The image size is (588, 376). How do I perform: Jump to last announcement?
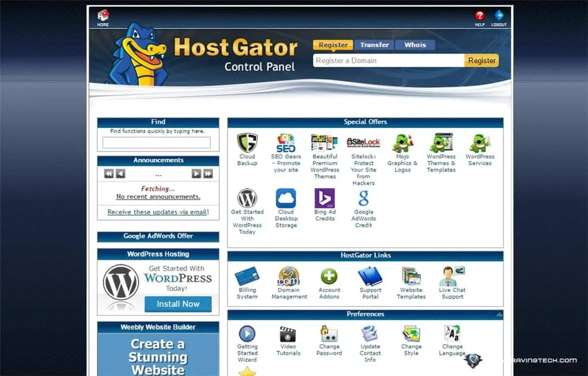[x=208, y=173]
